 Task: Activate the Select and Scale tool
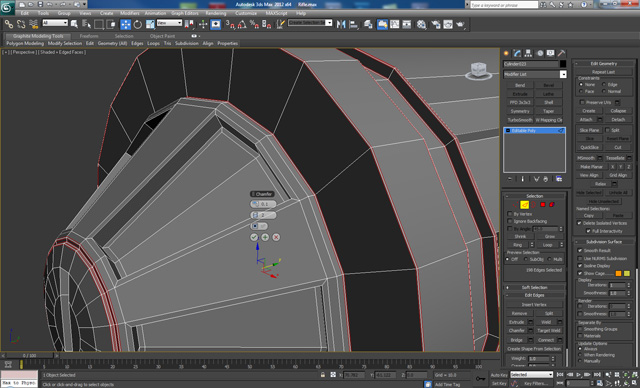pos(150,24)
